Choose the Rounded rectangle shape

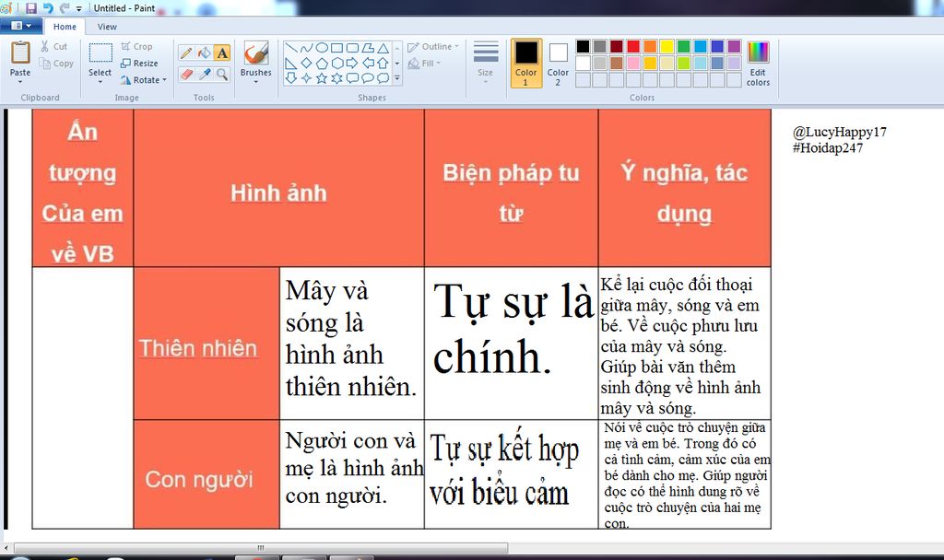click(x=352, y=48)
